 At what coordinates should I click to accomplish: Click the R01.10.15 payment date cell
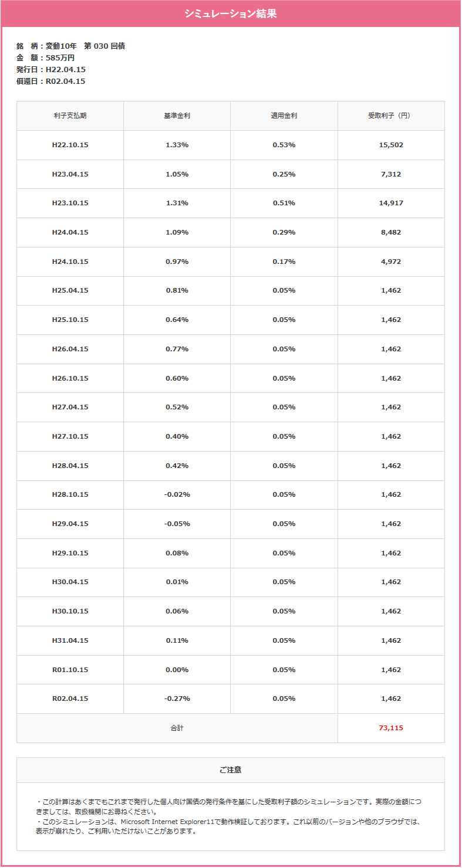tap(70, 670)
